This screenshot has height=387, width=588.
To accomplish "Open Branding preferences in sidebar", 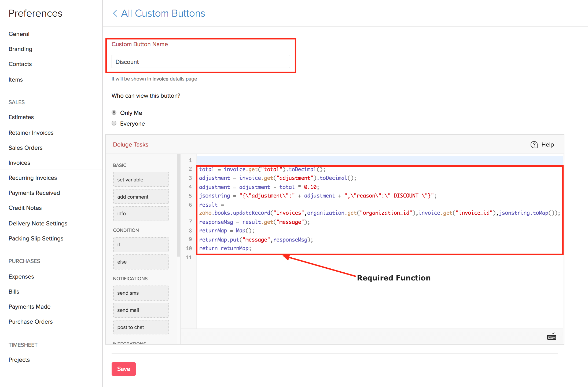I will 20,49.
